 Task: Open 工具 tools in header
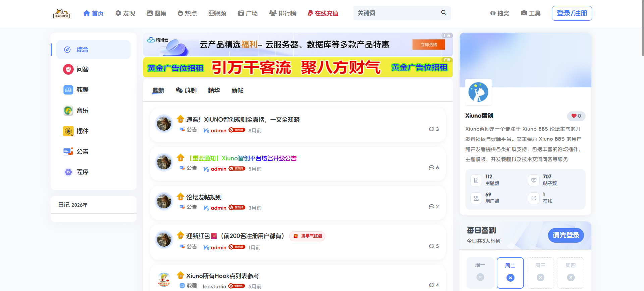coord(531,13)
